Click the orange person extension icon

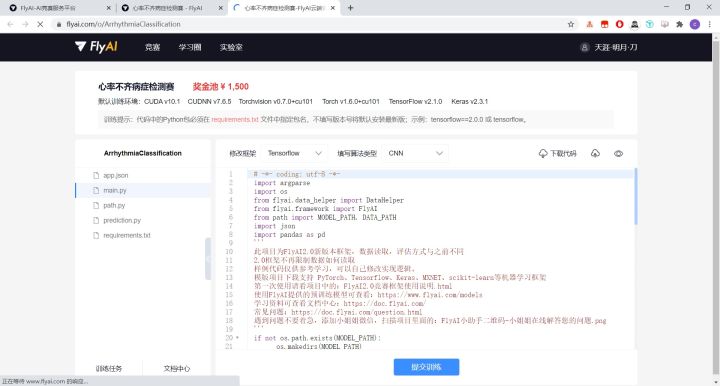pyautogui.click(x=590, y=24)
